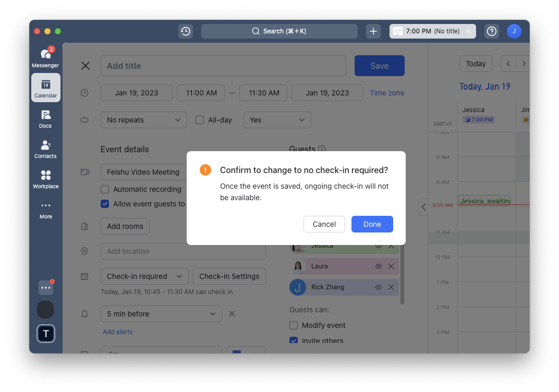Go to Contacts in sidebar
Image resolution: width=559 pixels, height=392 pixels.
pyautogui.click(x=45, y=148)
